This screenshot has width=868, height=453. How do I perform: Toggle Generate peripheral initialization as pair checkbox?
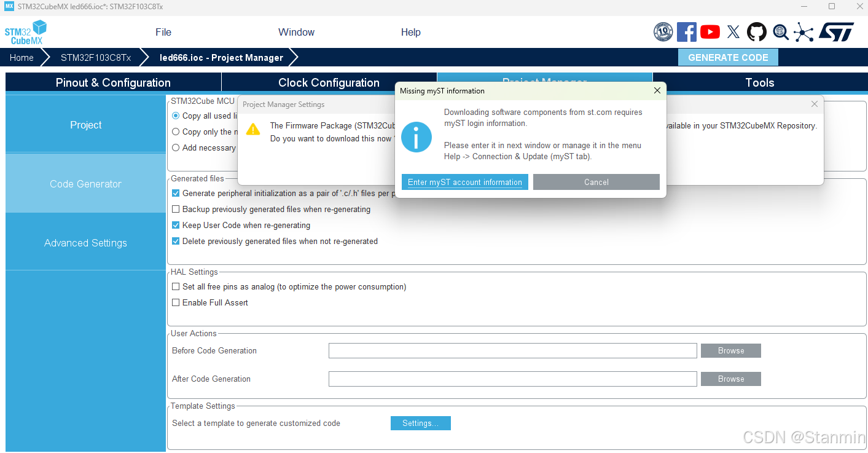[176, 193]
